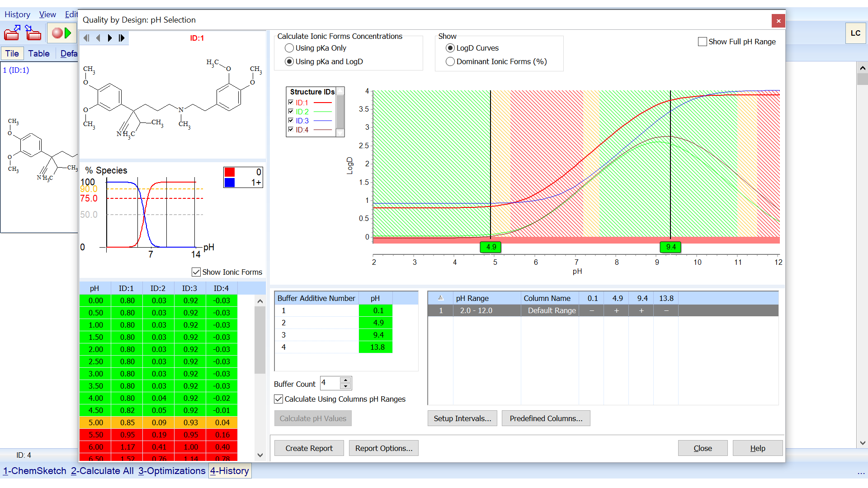Go to the next structure arrow
868x488 pixels.
(x=110, y=38)
